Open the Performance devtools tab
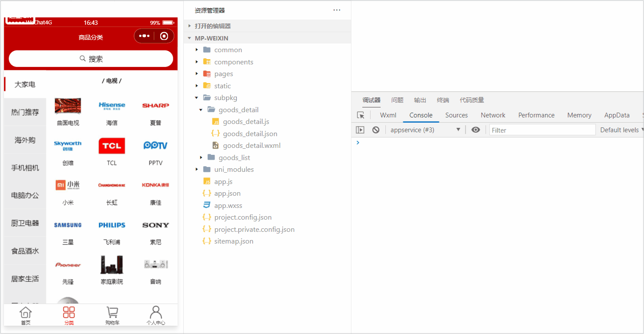This screenshot has width=644, height=334. (536, 115)
